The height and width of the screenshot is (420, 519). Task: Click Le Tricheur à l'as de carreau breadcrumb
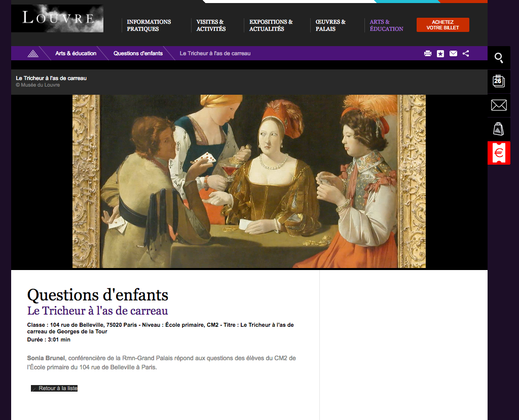(215, 53)
